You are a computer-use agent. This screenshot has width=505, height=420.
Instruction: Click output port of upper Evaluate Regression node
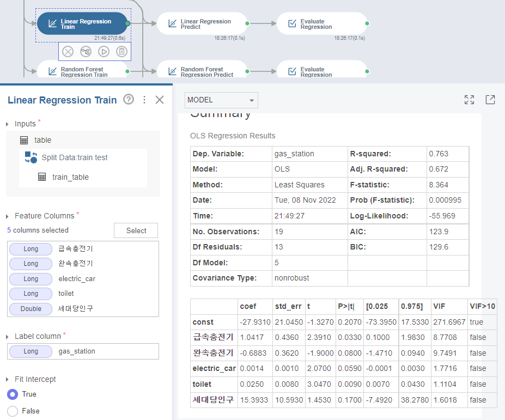pyautogui.click(x=367, y=23)
